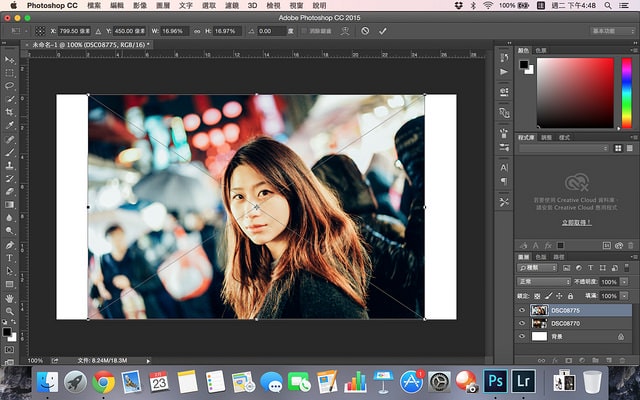Select the Hand tool

(10, 297)
